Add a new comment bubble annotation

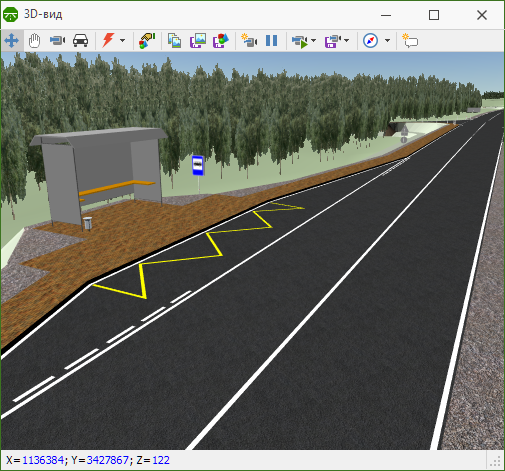[410, 41]
